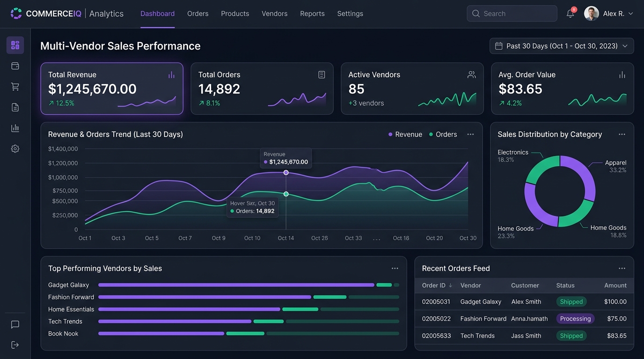This screenshot has width=644, height=359.
Task: Click the Revenue data point on Oct 14
Action: pos(286,172)
